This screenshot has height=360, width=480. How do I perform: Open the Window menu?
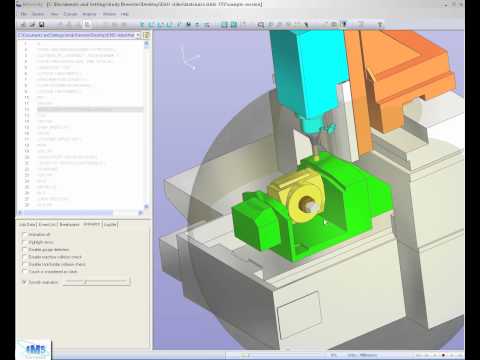[109, 14]
